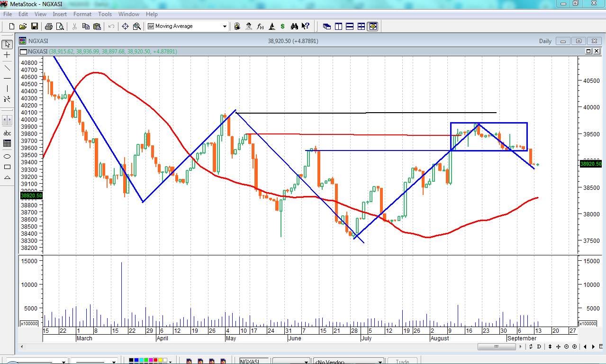Open the Tools menu
The height and width of the screenshot is (364, 606).
(x=105, y=14)
